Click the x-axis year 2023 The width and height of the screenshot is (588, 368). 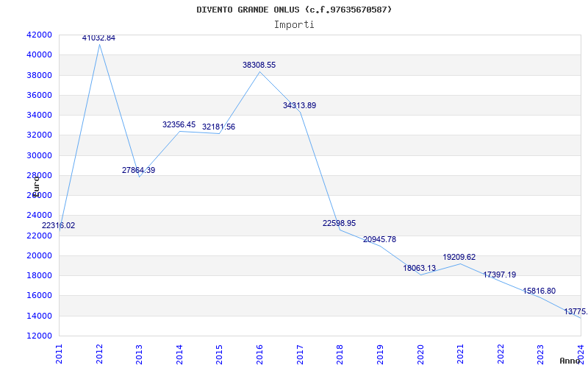pos(540,354)
